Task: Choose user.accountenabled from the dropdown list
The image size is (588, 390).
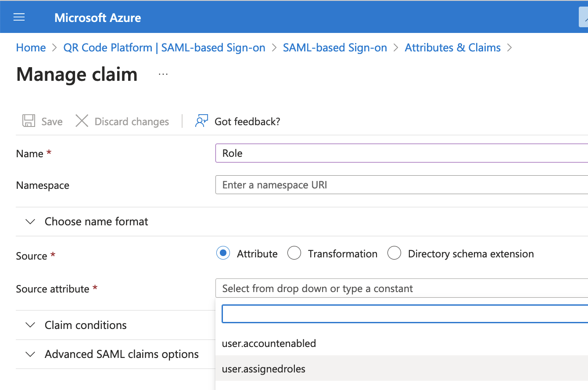Action: pyautogui.click(x=402, y=343)
